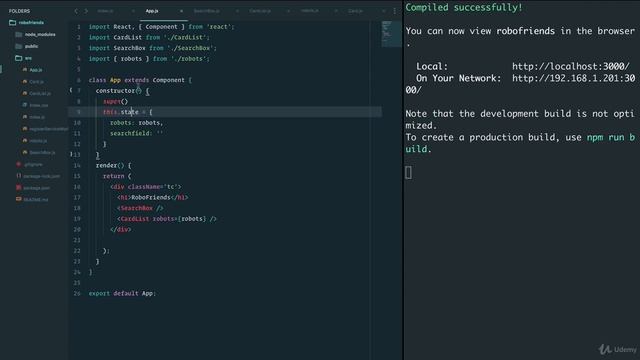Collapse the src folder icon
The height and width of the screenshot is (360, 640).
click(19, 58)
